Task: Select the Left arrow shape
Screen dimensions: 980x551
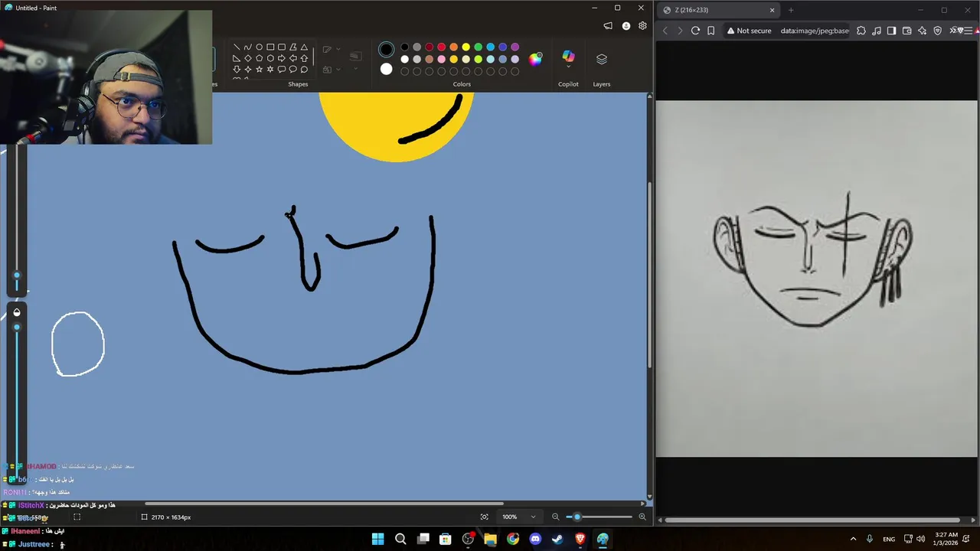Action: pyautogui.click(x=292, y=58)
